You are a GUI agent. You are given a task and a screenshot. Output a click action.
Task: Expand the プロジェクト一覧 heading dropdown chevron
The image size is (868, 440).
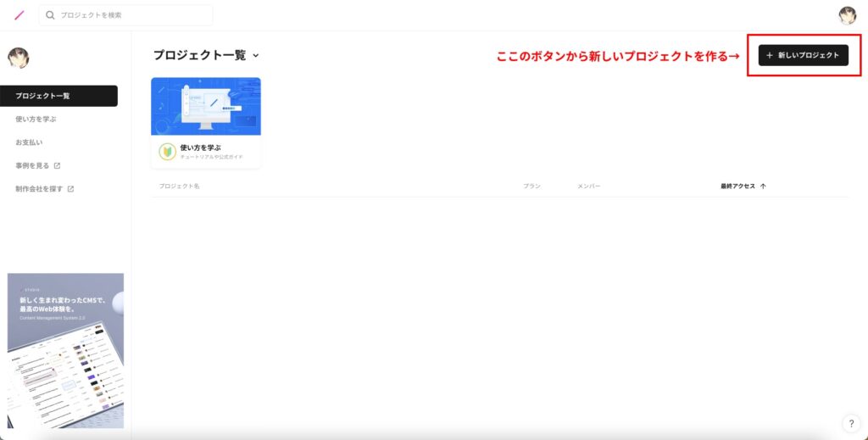256,55
